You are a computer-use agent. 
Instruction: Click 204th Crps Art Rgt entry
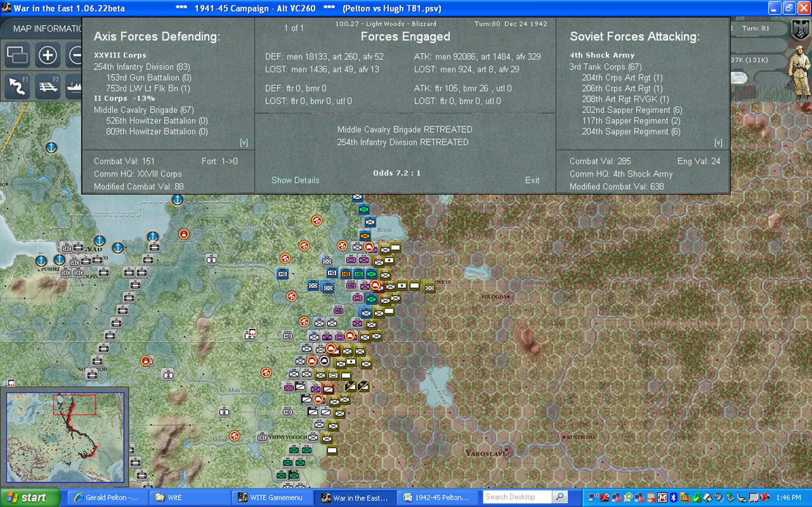point(622,78)
